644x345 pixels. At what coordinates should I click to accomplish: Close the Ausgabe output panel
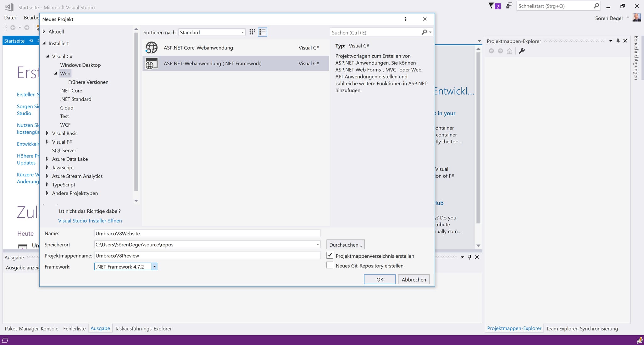[x=477, y=257]
